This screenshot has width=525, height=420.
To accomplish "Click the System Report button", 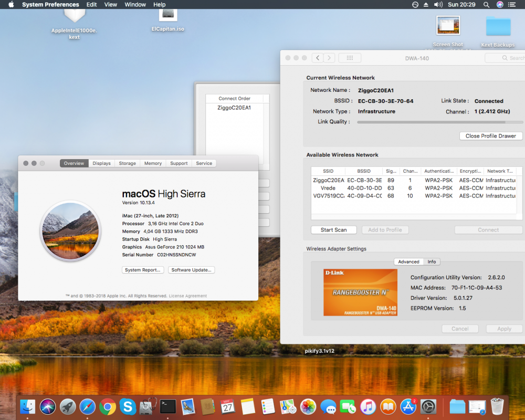I will click(143, 270).
